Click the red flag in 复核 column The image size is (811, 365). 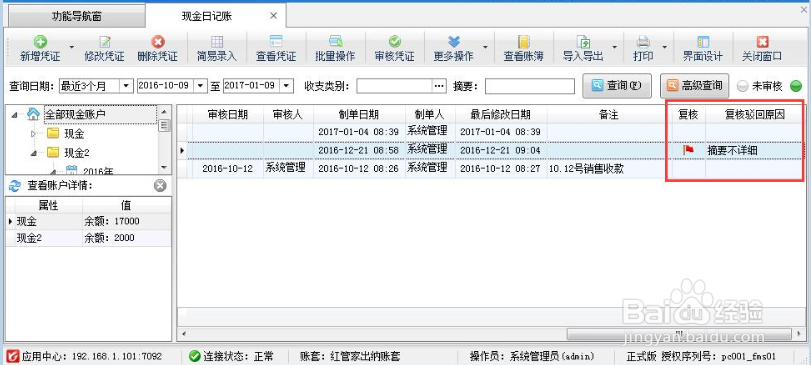point(688,150)
